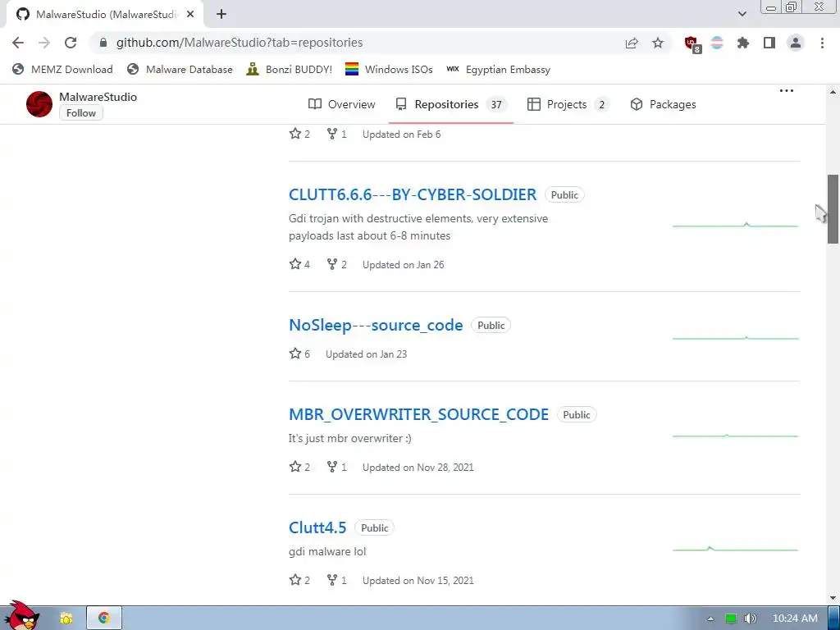Click the MalwareStudio profile avatar

click(x=39, y=104)
